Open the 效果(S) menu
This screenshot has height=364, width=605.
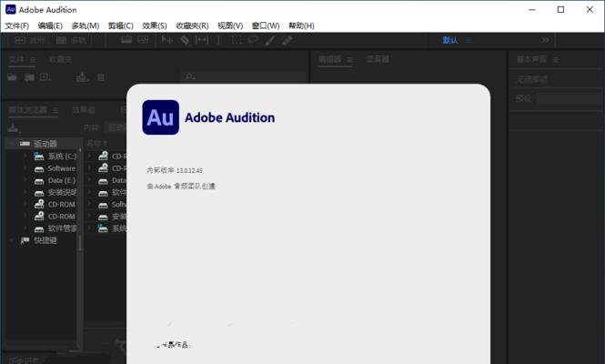(x=155, y=25)
